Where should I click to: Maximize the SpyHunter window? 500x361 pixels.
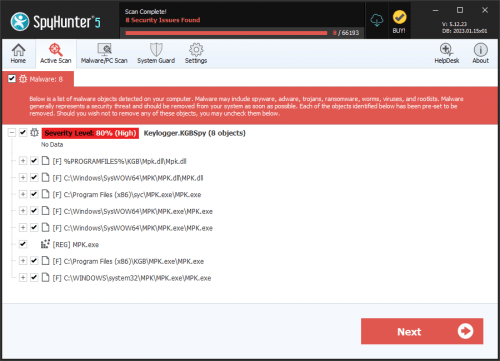click(460, 10)
